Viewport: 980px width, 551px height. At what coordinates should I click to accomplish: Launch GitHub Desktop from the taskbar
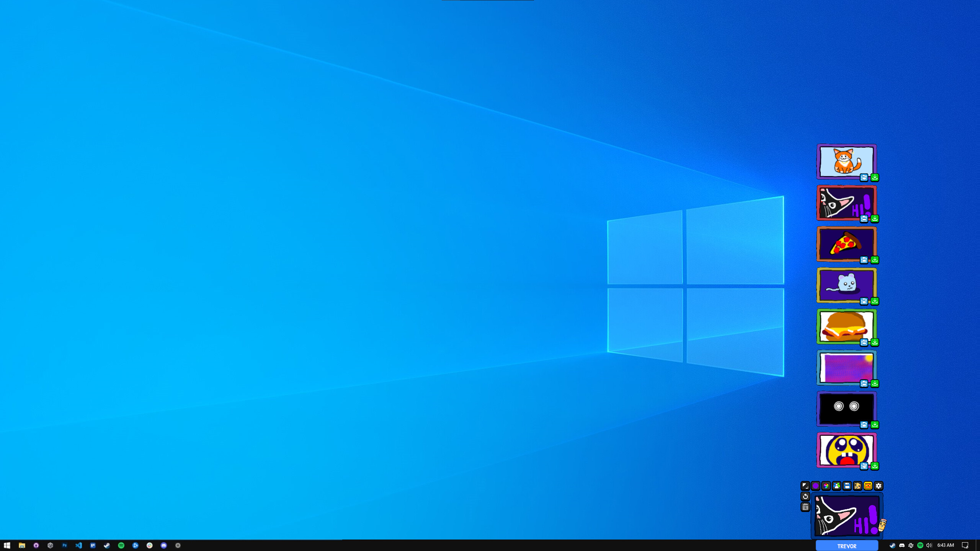click(36, 545)
